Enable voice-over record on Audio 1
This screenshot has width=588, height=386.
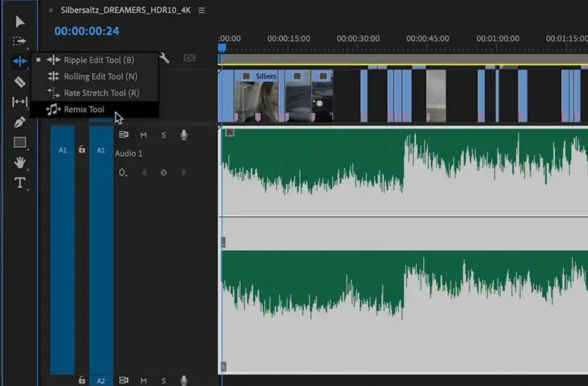pos(184,135)
